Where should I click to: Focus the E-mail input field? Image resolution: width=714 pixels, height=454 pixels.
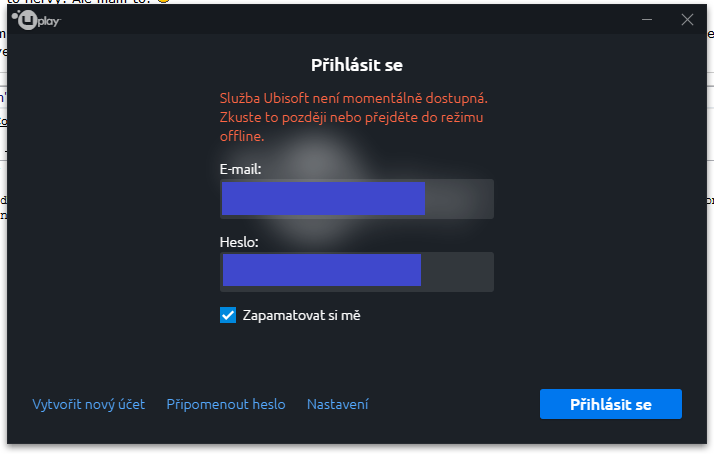(357, 199)
